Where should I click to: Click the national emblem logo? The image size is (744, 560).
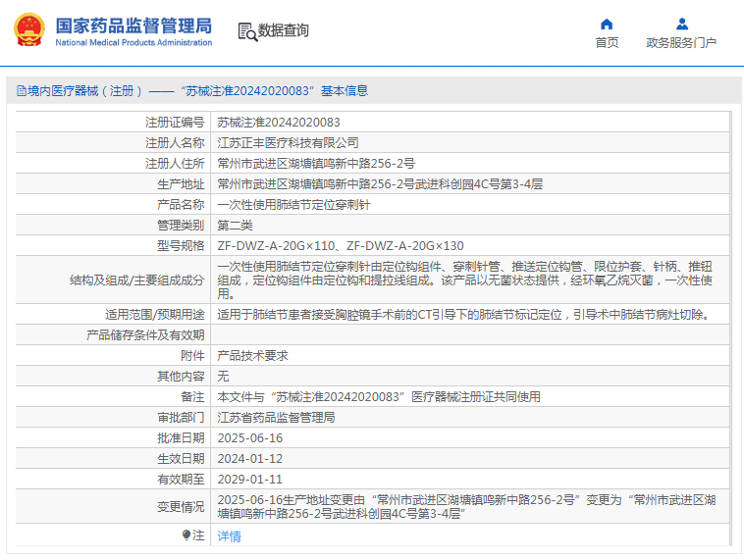29,29
